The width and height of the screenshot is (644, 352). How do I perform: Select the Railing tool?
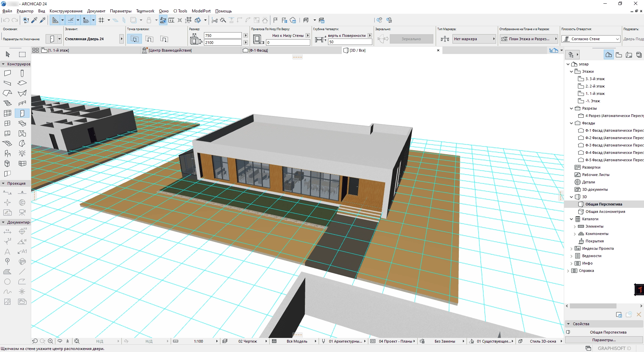[x=22, y=103]
